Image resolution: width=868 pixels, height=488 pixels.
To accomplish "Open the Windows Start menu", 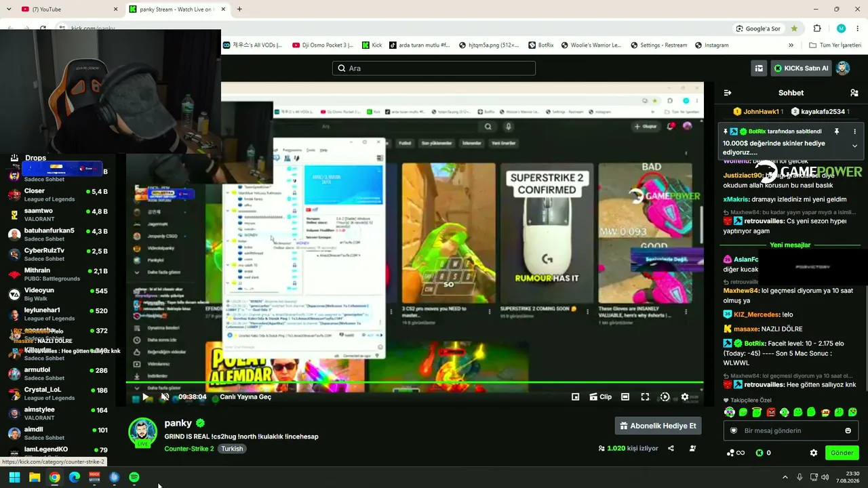I will point(14,477).
